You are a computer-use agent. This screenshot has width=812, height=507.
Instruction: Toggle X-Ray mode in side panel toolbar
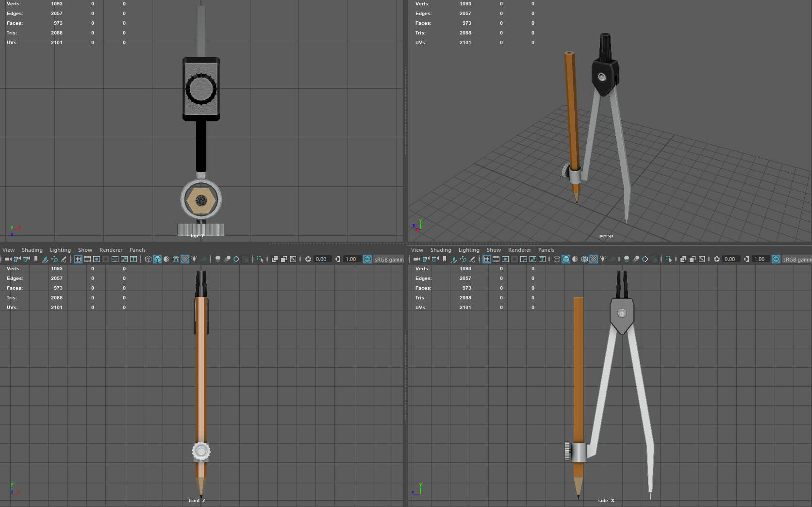coord(683,259)
